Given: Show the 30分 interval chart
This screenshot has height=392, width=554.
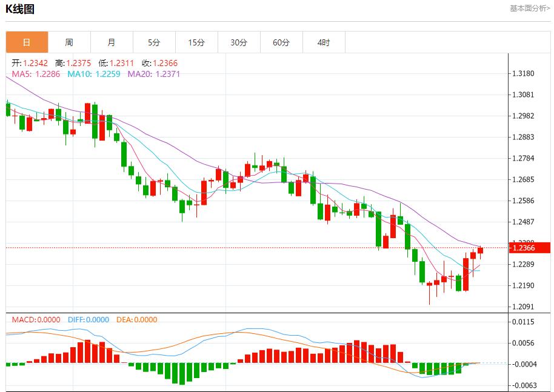Looking at the screenshot, I should [239, 42].
